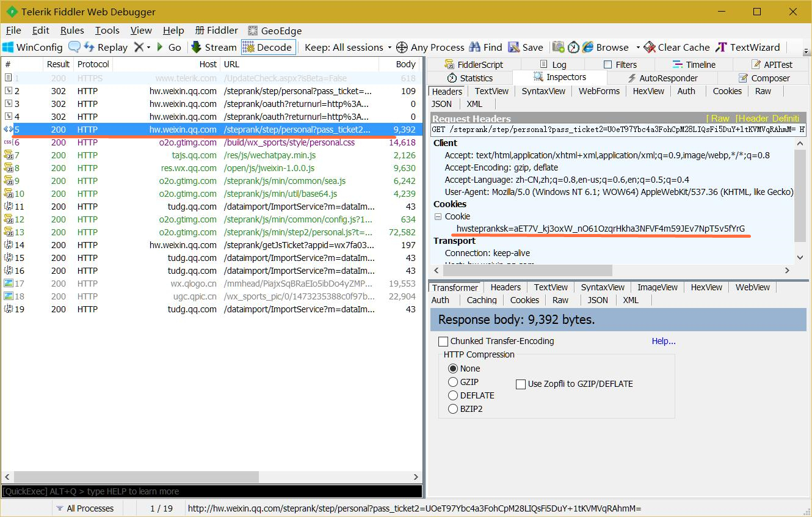The image size is (812, 517).
Task: Open response ImageView inspector tab
Action: click(658, 287)
